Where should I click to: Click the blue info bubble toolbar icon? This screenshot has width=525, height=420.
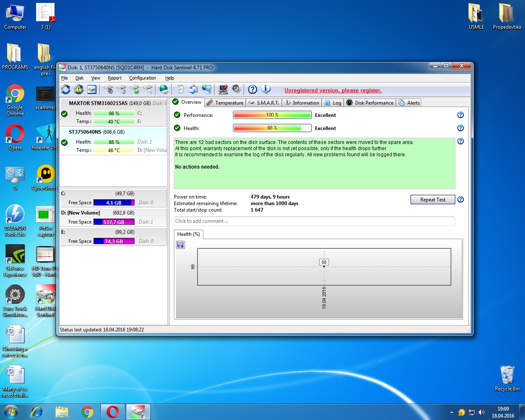pyautogui.click(x=266, y=89)
